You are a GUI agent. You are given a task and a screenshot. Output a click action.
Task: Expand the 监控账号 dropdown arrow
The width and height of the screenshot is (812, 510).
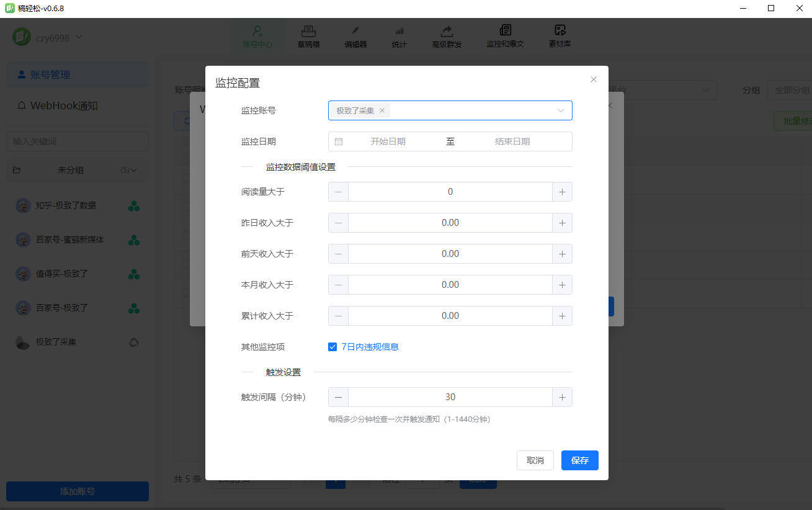561,110
